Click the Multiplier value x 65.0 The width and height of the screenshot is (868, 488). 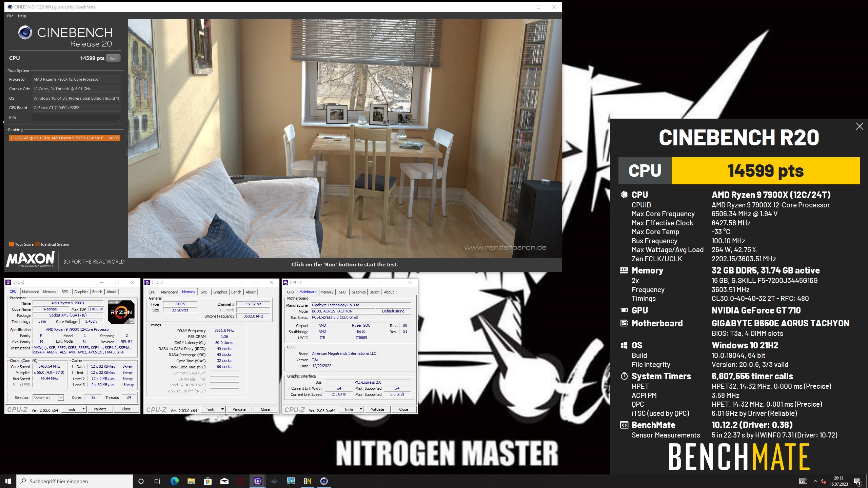pyautogui.click(x=49, y=372)
